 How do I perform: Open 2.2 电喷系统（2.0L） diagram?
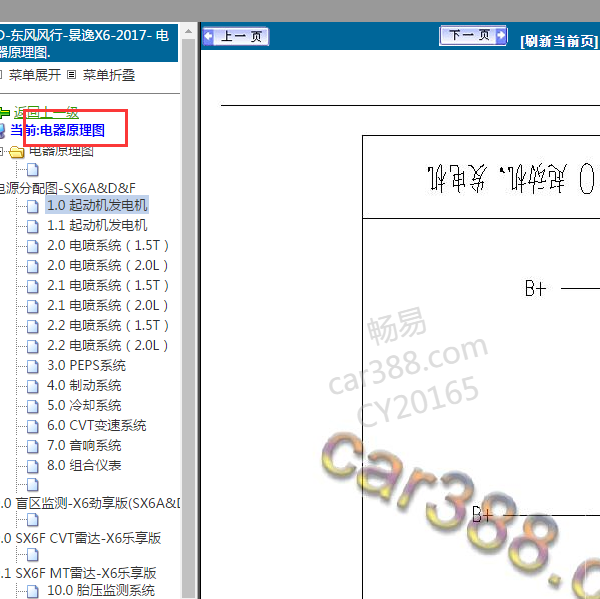click(x=108, y=345)
